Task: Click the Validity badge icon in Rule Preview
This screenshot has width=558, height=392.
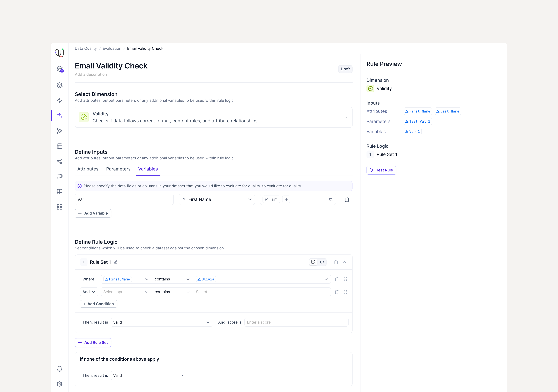Action: point(370,88)
